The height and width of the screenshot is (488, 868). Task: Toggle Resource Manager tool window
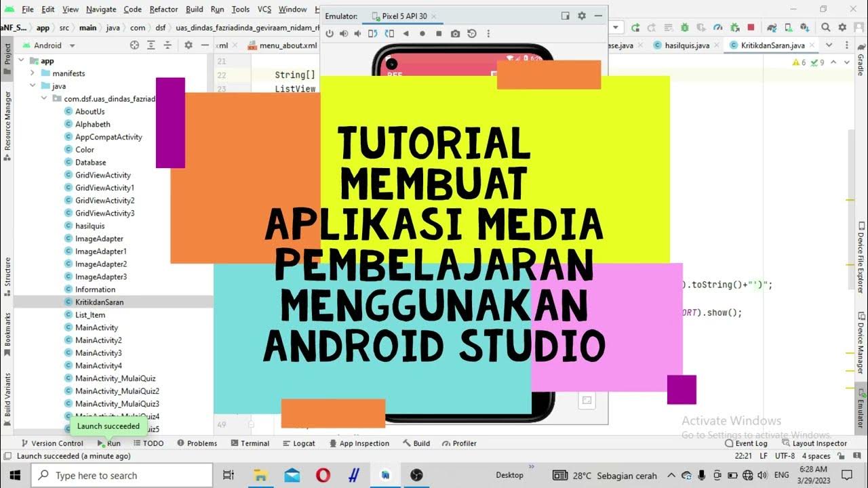tap(7, 127)
